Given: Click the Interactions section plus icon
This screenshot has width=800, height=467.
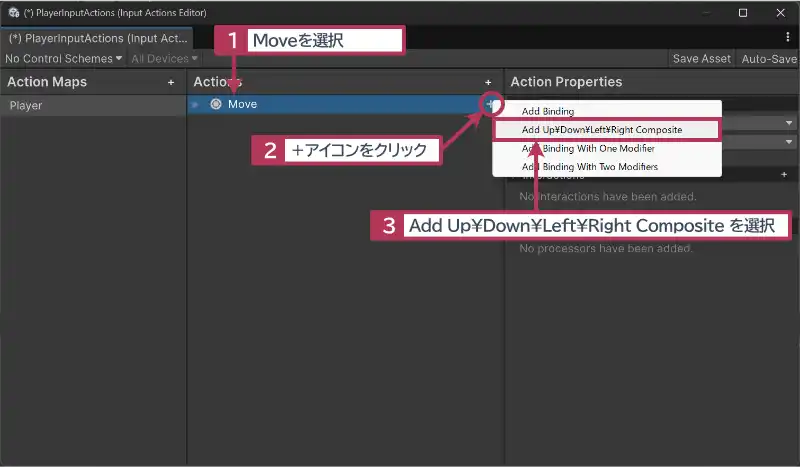Looking at the screenshot, I should [x=784, y=174].
